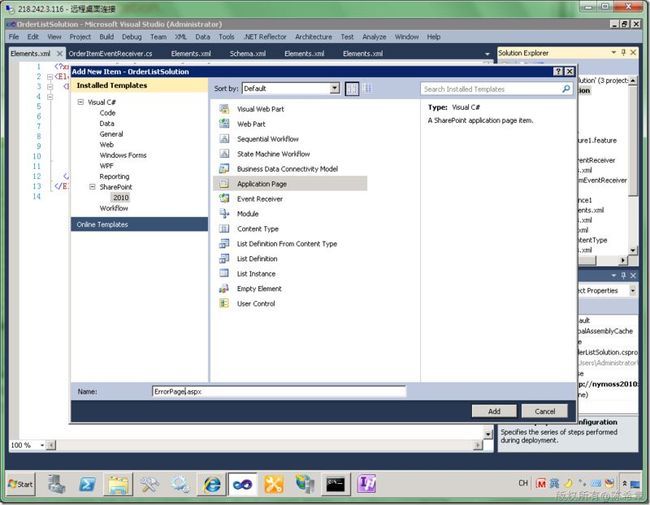Pin the Solution Explorer panel
This screenshot has width=650, height=505.
[623, 53]
